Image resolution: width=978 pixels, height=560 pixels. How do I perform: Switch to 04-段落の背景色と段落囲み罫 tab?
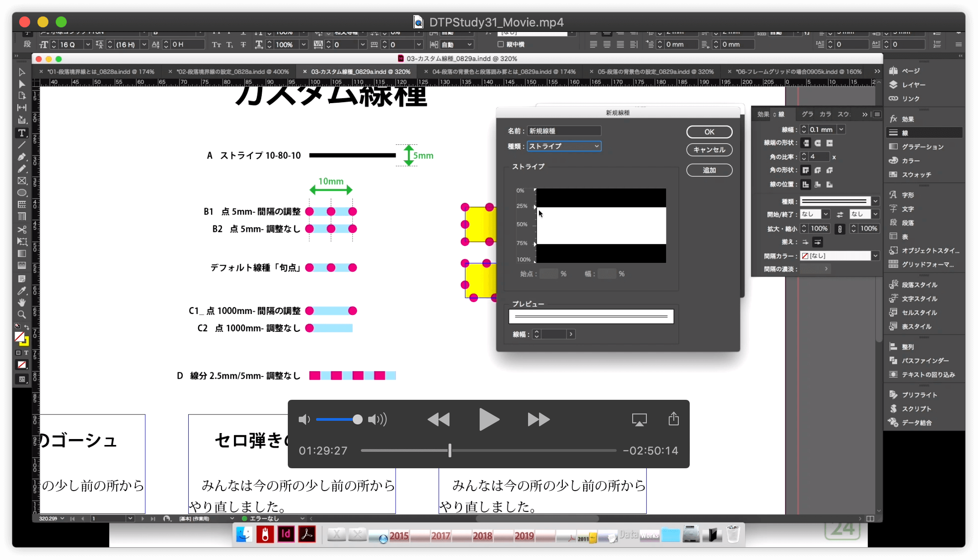coord(504,72)
